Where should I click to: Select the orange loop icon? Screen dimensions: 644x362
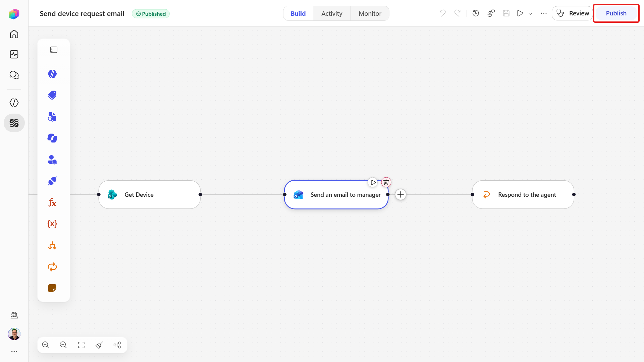pos(52,267)
